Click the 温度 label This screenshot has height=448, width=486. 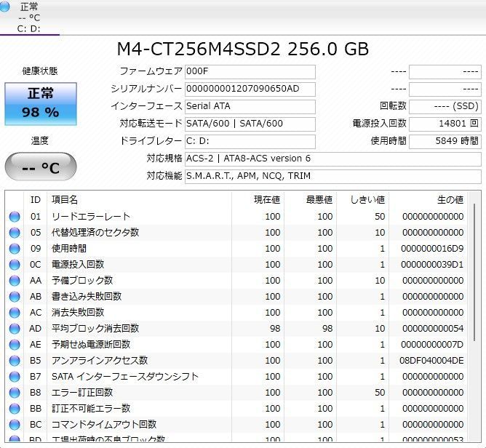pos(40,141)
